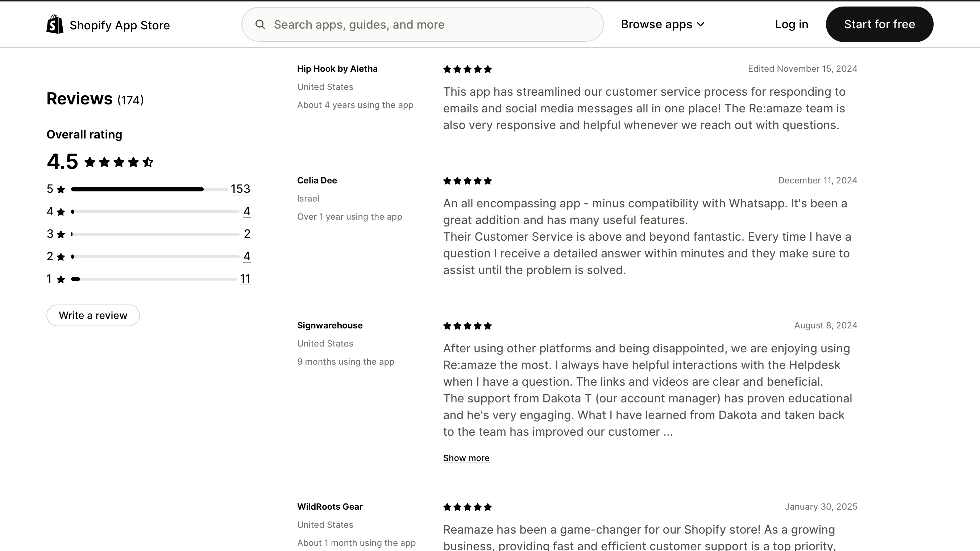This screenshot has width=980, height=551.
Task: Click Hip Hook review's star rating
Action: point(467,69)
